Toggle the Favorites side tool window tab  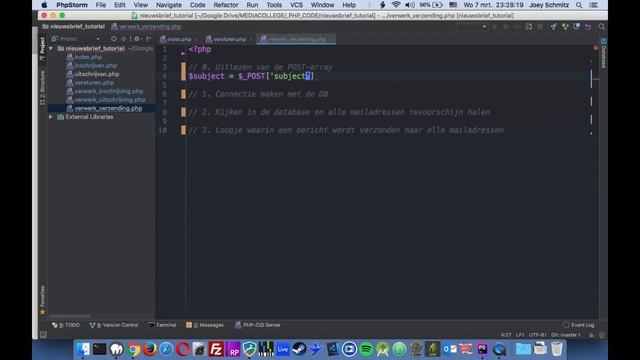[x=42, y=300]
